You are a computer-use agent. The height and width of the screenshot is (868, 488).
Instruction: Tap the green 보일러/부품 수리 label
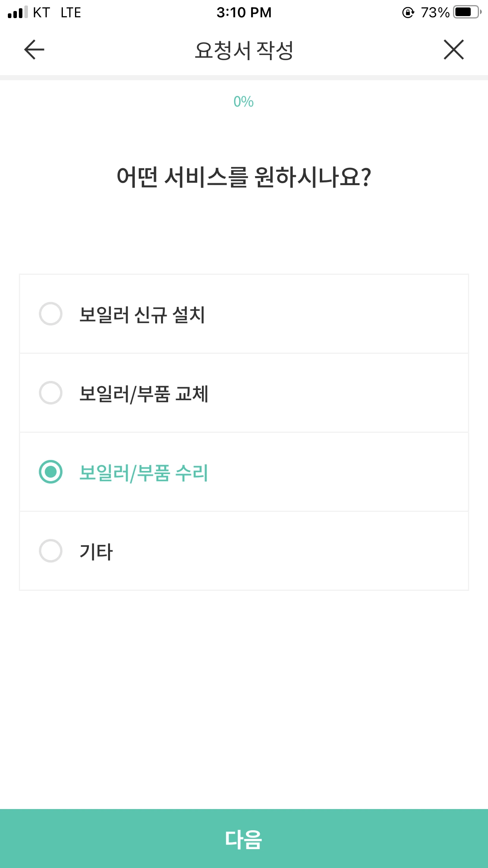(x=144, y=473)
